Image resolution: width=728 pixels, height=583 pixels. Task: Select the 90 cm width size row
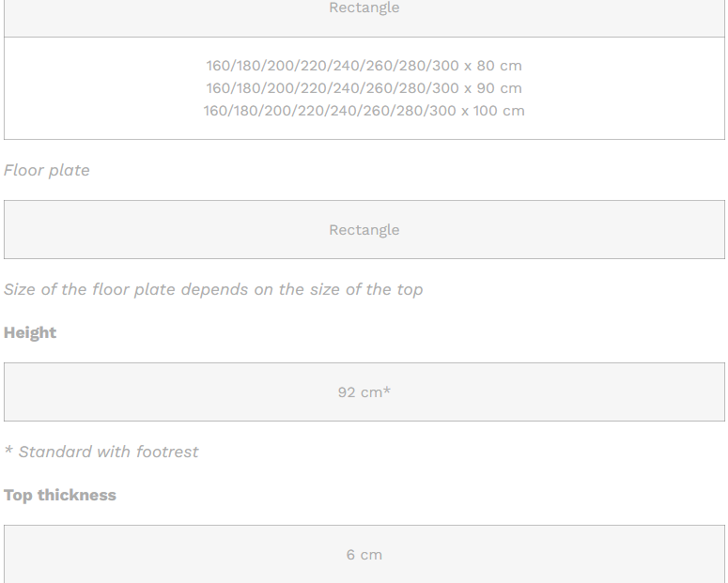pos(364,88)
